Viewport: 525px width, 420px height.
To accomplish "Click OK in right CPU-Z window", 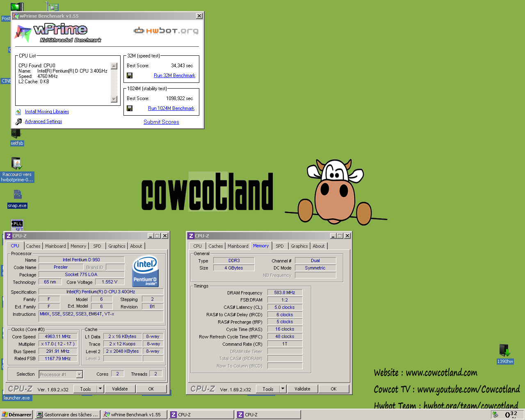I will pos(334,389).
